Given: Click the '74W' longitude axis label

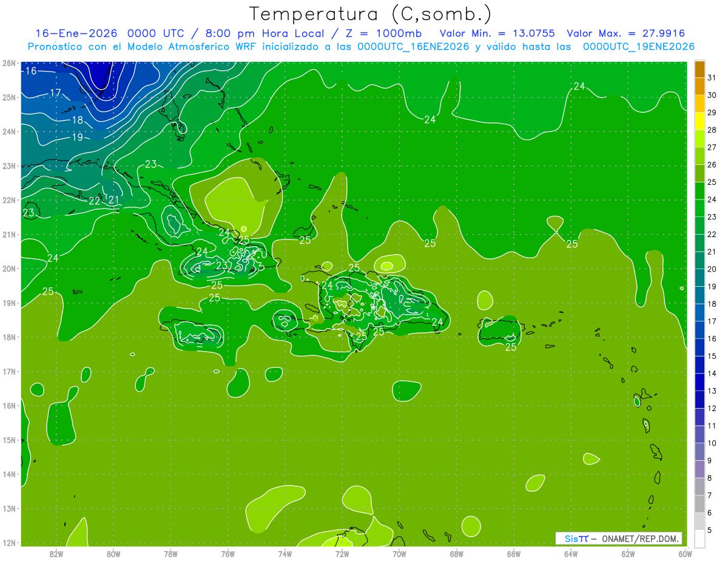Looking at the screenshot, I should tap(285, 554).
